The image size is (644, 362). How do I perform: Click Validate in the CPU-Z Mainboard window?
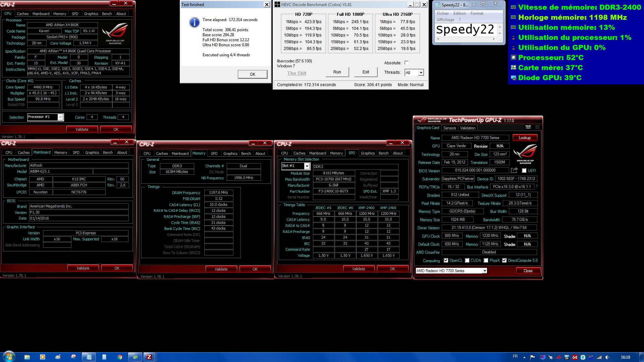[83, 268]
